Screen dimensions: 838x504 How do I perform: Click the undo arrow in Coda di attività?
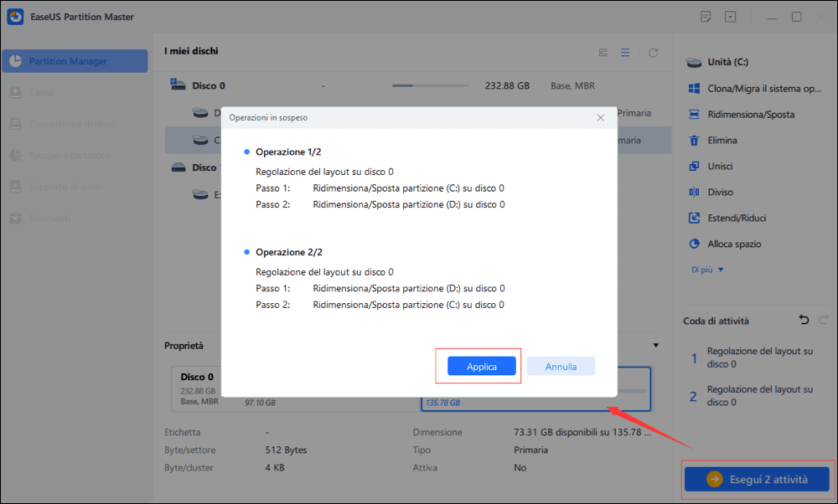(x=804, y=320)
